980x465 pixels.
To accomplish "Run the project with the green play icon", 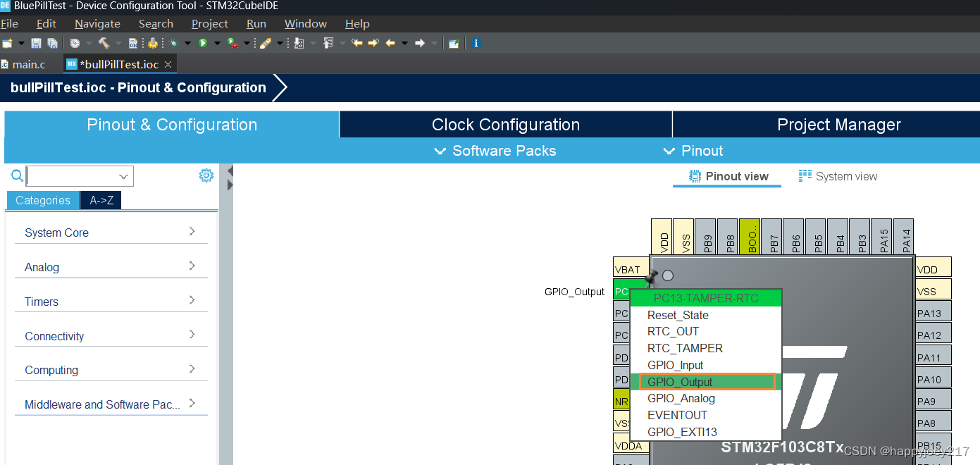I will coord(203,43).
